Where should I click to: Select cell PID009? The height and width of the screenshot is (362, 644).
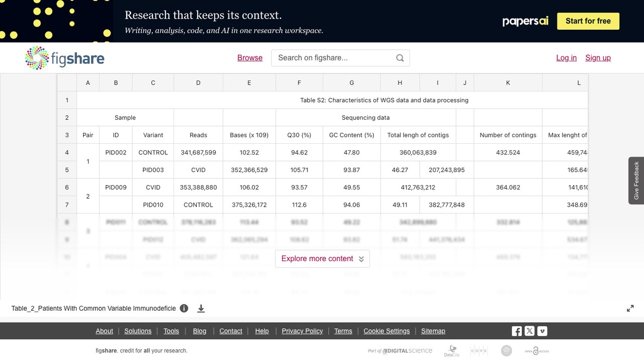pos(116,187)
